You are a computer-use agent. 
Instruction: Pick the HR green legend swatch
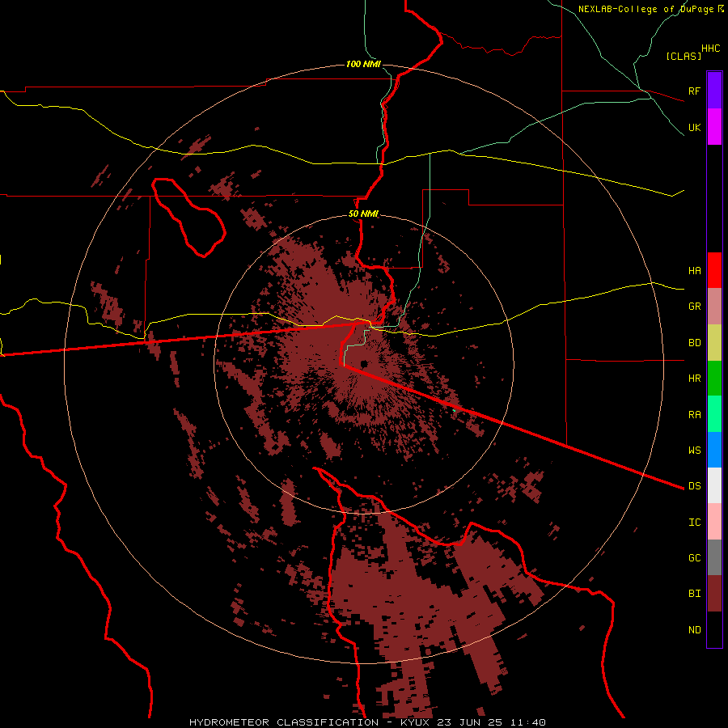pyautogui.click(x=714, y=379)
